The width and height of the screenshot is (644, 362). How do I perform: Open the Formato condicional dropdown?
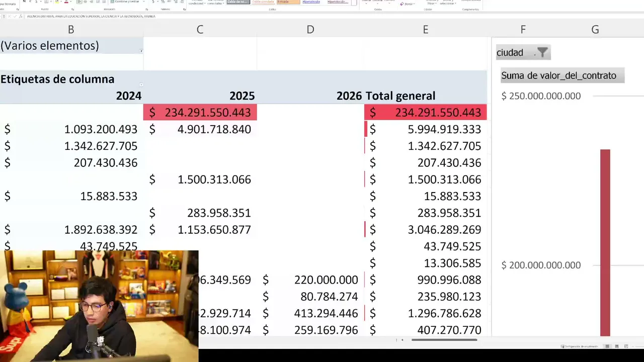tap(196, 3)
